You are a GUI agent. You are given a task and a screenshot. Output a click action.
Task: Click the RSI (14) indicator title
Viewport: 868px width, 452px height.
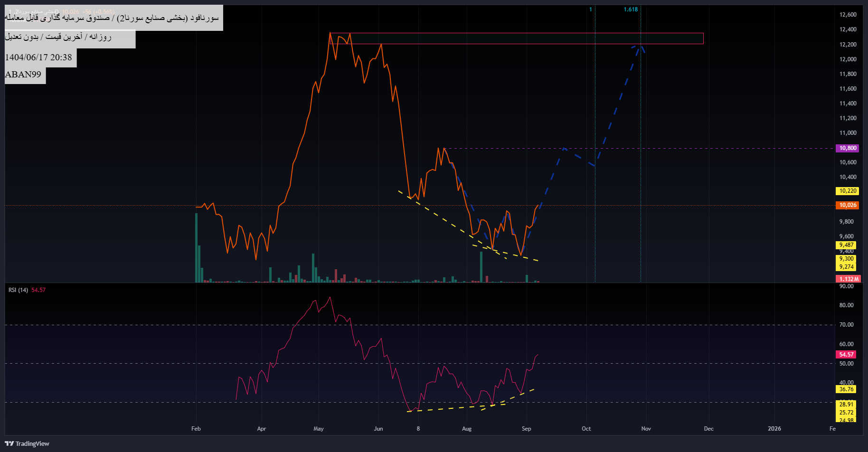pos(18,290)
